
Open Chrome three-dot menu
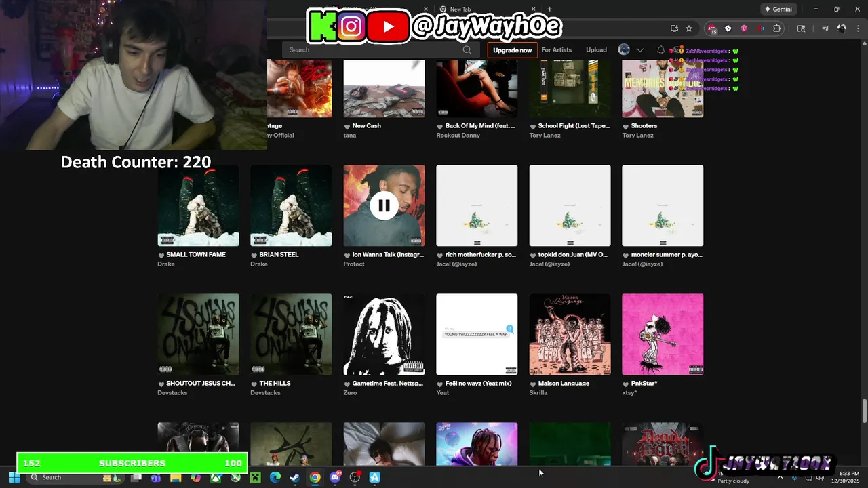tap(858, 28)
